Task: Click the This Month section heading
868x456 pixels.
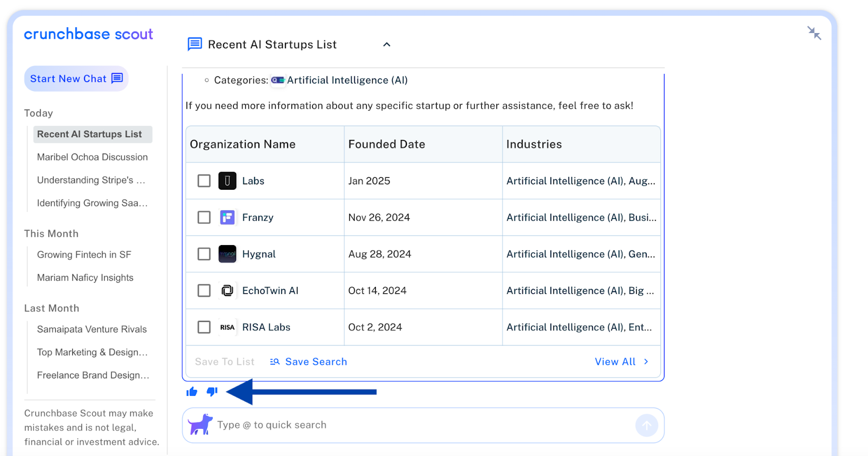Action: point(52,234)
